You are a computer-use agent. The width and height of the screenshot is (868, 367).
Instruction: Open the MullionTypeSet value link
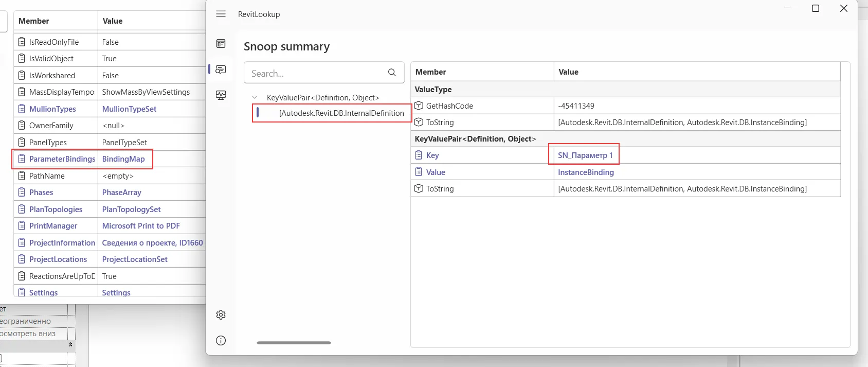click(129, 109)
